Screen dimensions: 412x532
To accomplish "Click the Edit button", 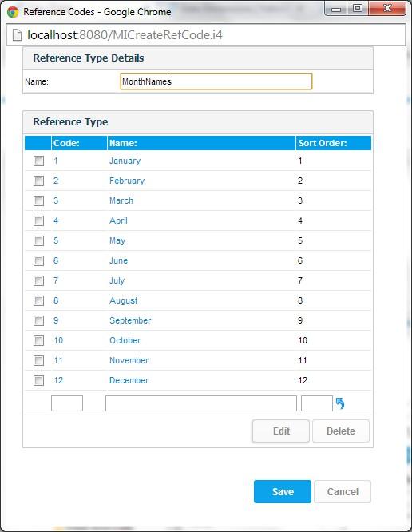I will 281,431.
